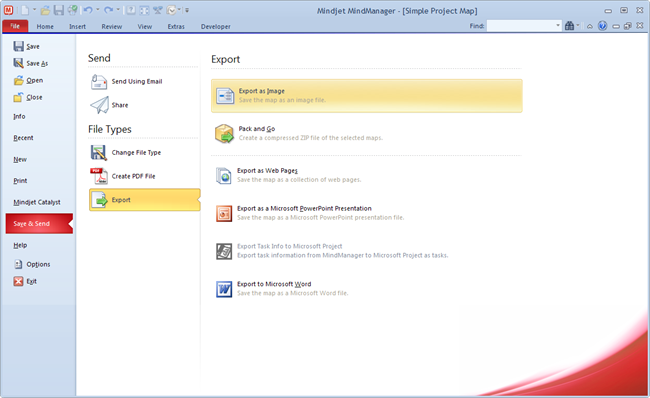Click the MindManager application logo icon
The image size is (650, 398).
[x=8, y=10]
